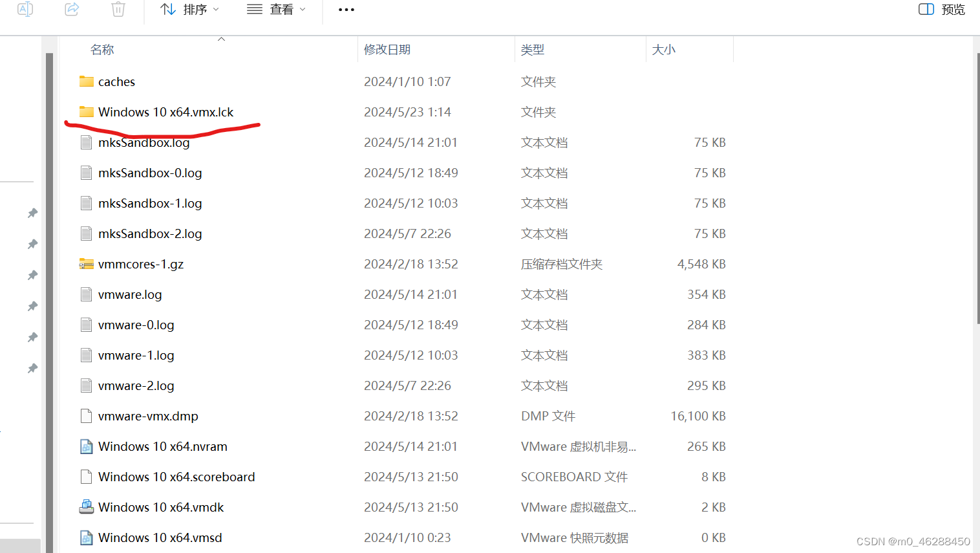The image size is (980, 553).
Task: Select the Windows 10 x64.vmx.lck folder icon
Action: click(87, 112)
